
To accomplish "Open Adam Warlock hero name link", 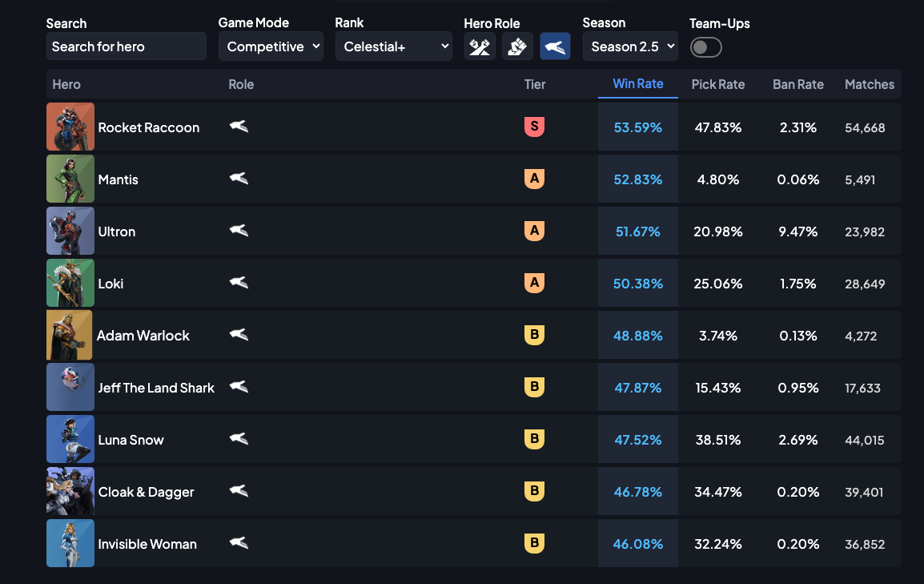I will [x=143, y=336].
